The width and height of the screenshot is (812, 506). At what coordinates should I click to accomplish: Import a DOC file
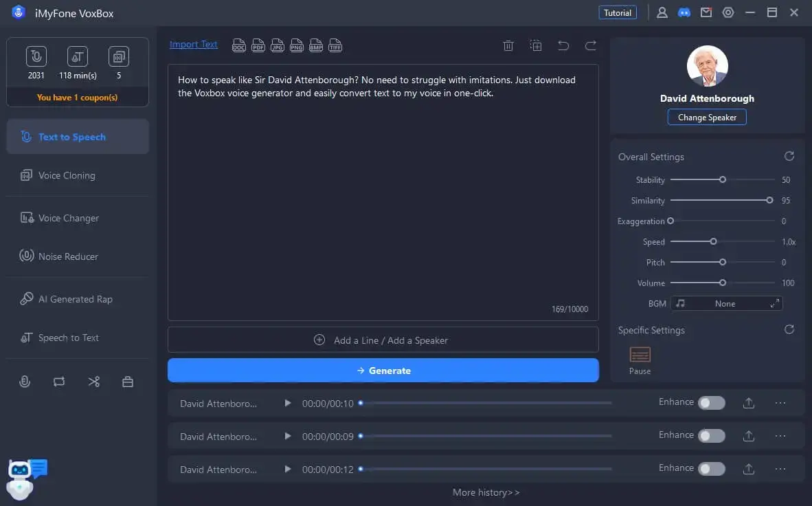[238, 45]
